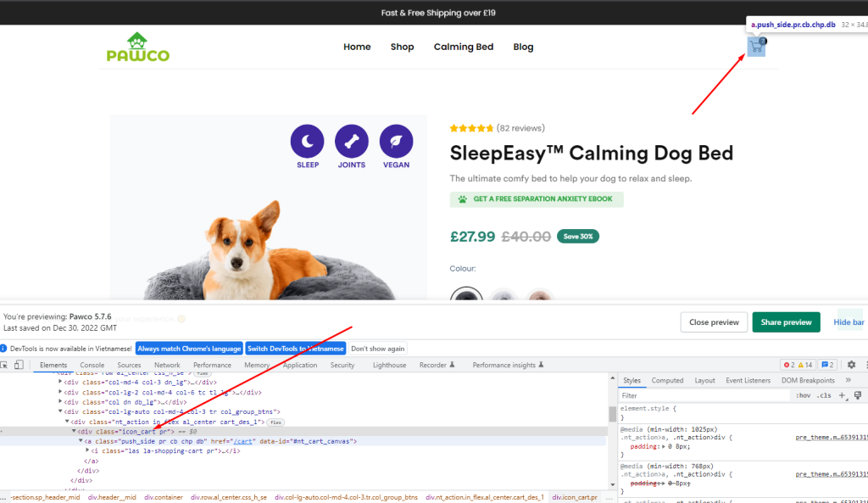This screenshot has height=503, width=868.
Task: Open the Elements tab
Action: pos(53,365)
